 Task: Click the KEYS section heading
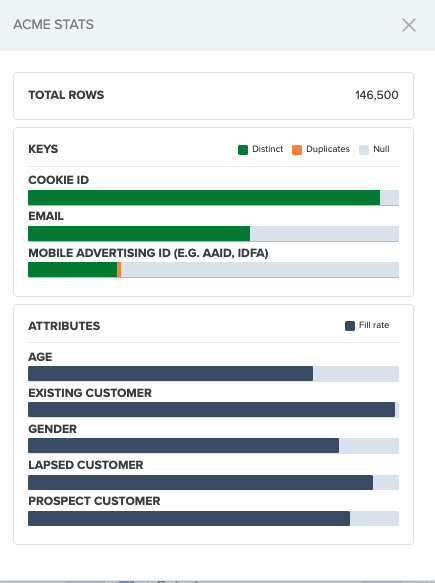tap(43, 149)
